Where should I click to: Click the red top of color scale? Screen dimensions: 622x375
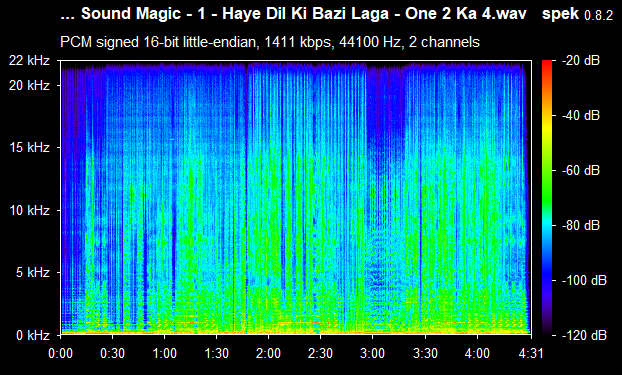click(547, 63)
